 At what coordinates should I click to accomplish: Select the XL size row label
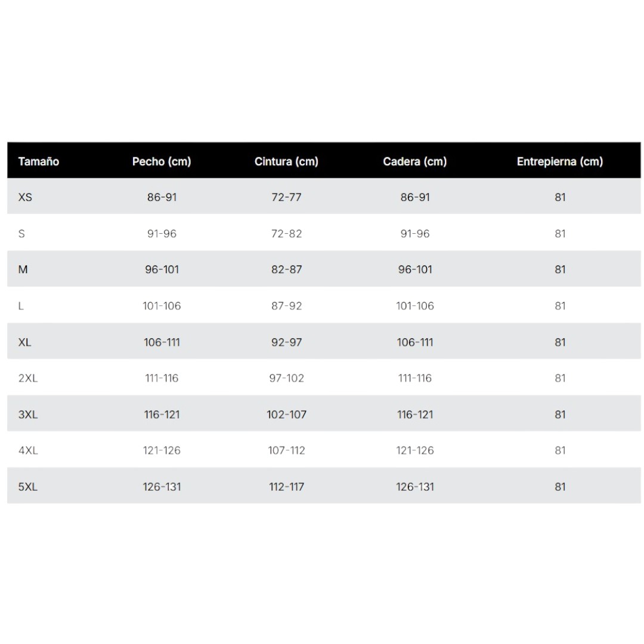pyautogui.click(x=25, y=342)
